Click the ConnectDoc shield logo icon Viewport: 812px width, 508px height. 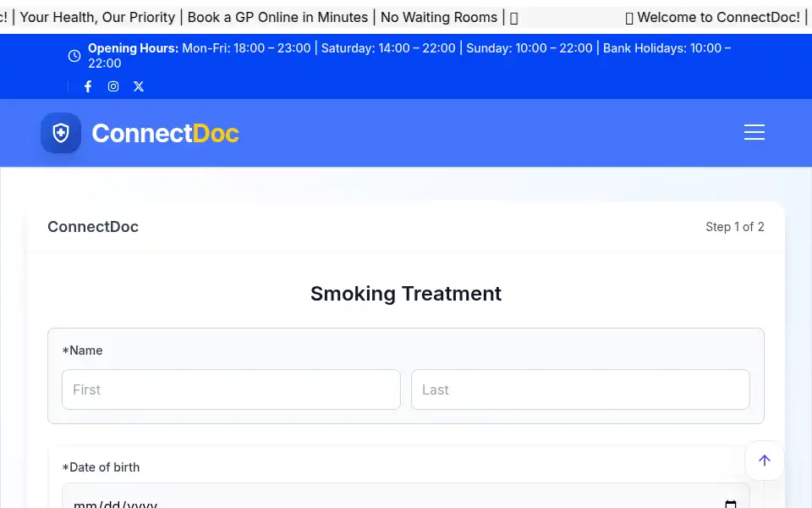point(61,133)
